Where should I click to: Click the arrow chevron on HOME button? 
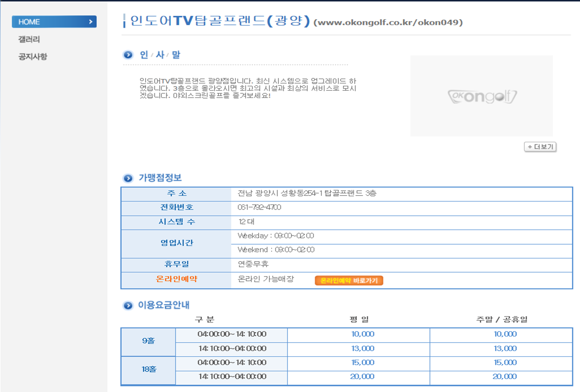[90, 22]
